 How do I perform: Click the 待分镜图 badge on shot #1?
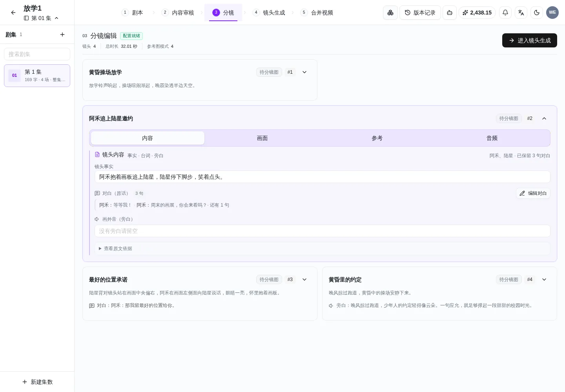(269, 72)
